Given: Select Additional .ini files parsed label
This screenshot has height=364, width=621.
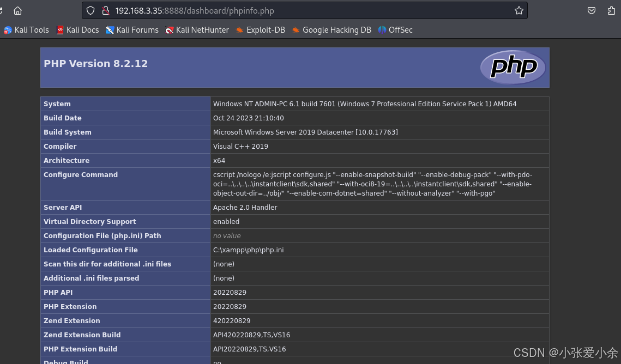Looking at the screenshot, I should [91, 278].
